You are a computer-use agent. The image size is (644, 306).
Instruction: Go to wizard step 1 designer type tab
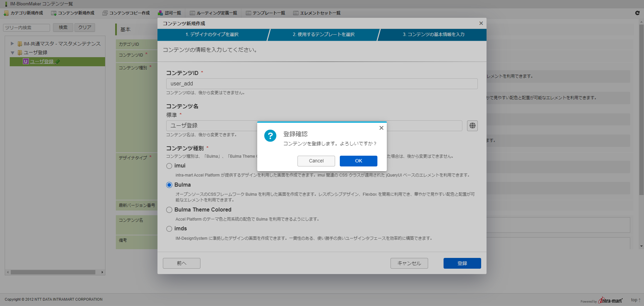pos(212,35)
